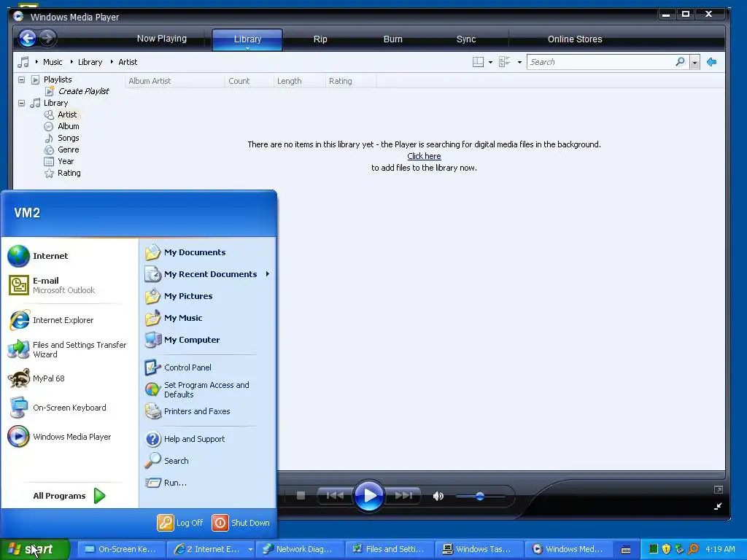Screen dimensions: 747x560
Task: Click Log Off button
Action: 181,522
